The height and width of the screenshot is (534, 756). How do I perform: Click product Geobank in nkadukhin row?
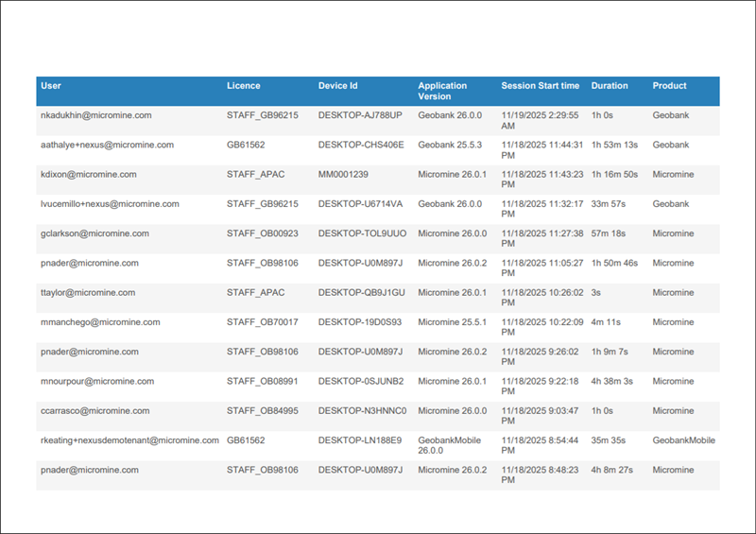pyautogui.click(x=671, y=115)
